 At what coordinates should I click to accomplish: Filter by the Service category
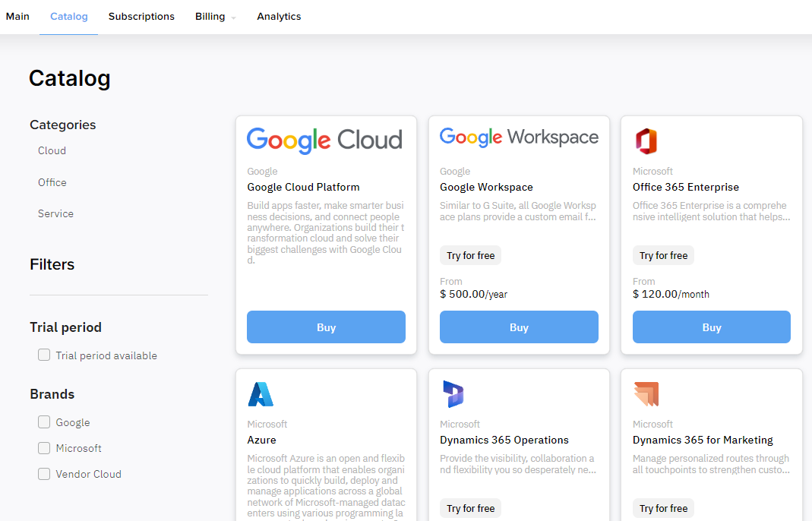pyautogui.click(x=55, y=213)
